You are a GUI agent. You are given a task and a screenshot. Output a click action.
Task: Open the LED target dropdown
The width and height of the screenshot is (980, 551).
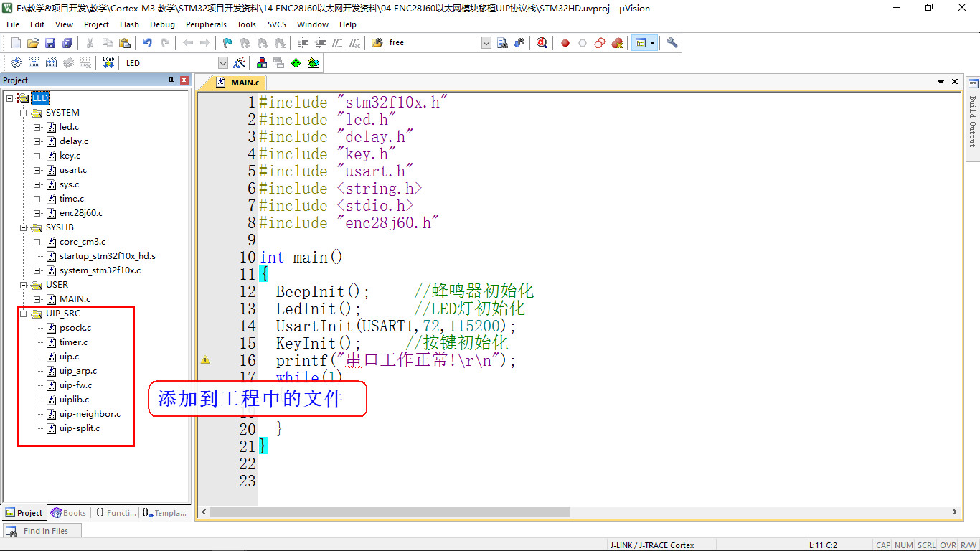222,63
